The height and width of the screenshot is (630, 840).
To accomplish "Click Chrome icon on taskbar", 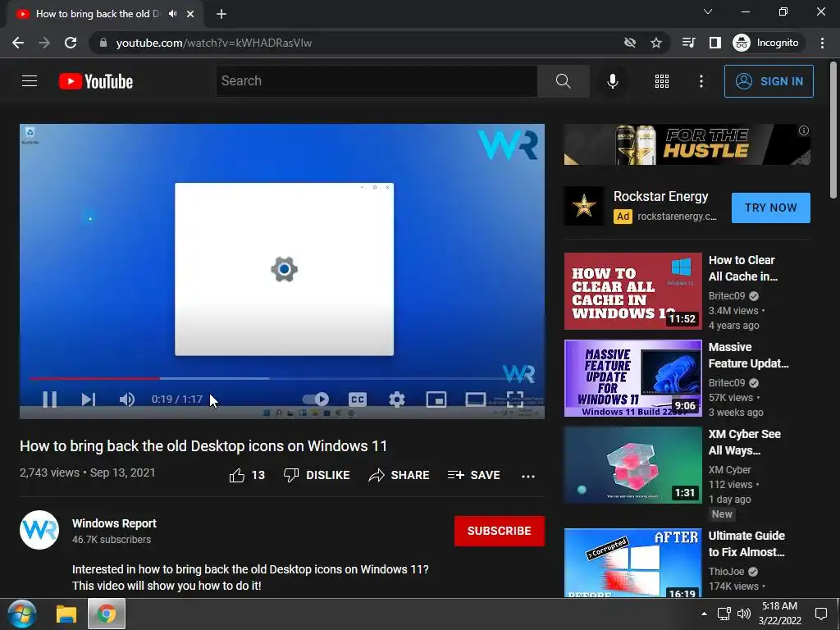I will coord(106,614).
